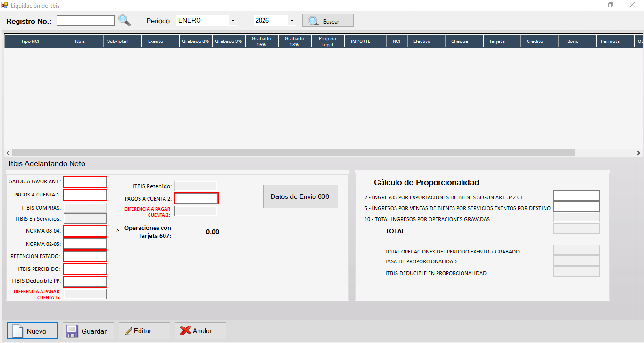Click the Permuta column header
Screen dimensions: 644x343
pos(615,41)
